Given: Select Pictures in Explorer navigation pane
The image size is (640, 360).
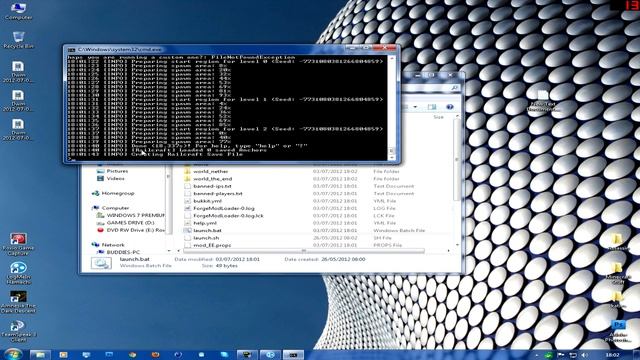Looking at the screenshot, I should tap(117, 171).
